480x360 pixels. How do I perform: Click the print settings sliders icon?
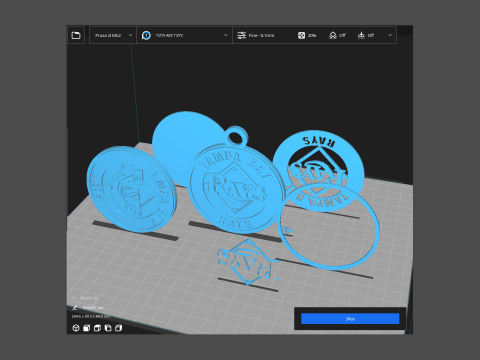[x=241, y=35]
